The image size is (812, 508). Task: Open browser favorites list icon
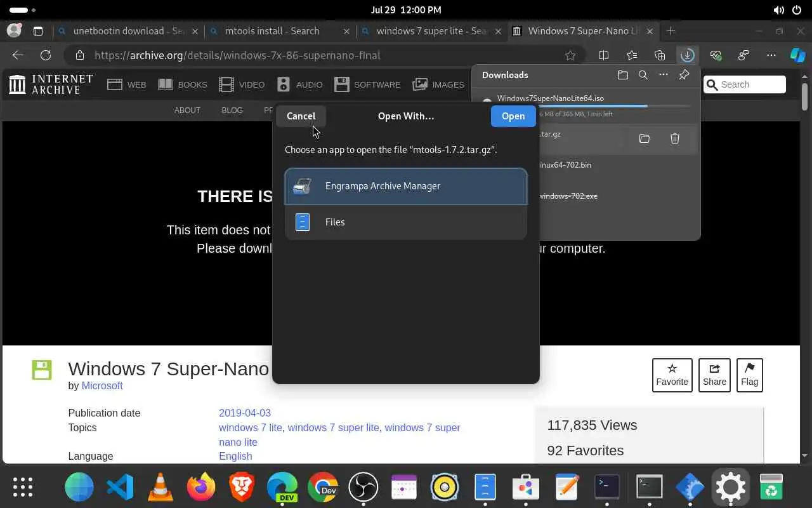[631, 55]
